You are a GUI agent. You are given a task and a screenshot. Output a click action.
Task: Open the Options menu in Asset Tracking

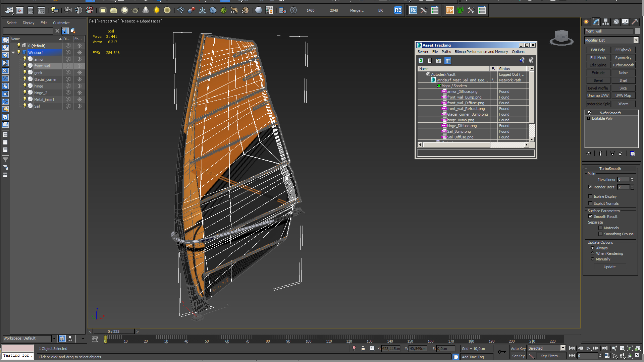point(518,52)
